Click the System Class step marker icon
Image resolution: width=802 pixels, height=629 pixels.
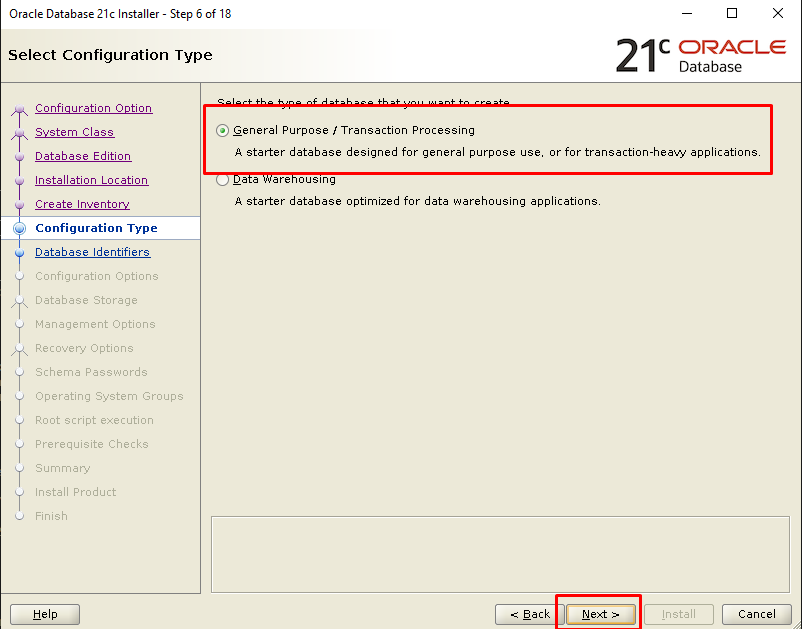pos(19,133)
